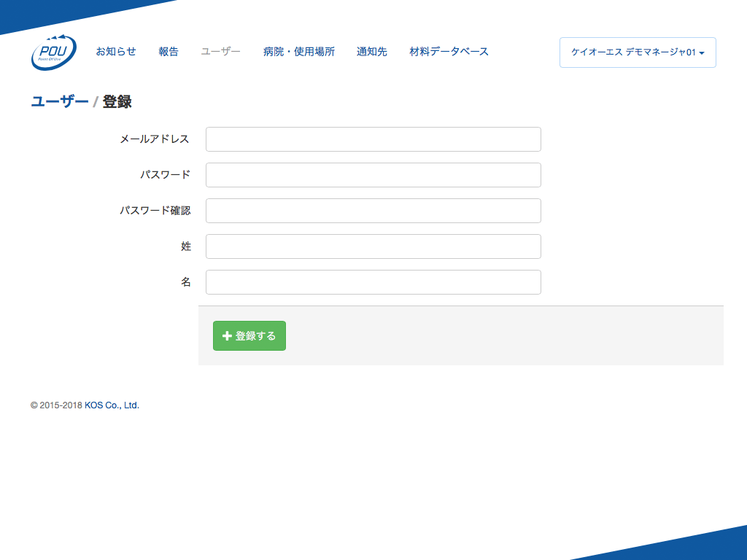Focus the メールアドレス input field
Image resolution: width=747 pixels, height=560 pixels.
click(x=373, y=139)
